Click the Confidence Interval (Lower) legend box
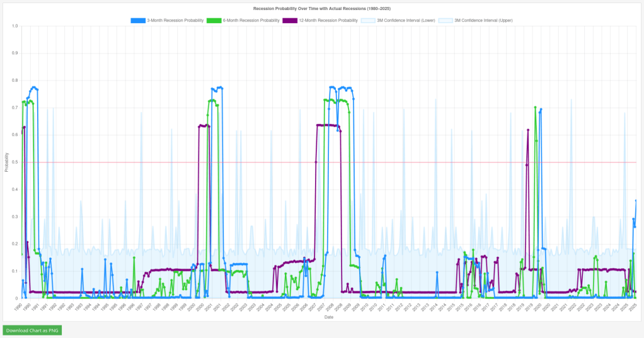Image resolution: width=644 pixels, height=338 pixels. (x=368, y=21)
